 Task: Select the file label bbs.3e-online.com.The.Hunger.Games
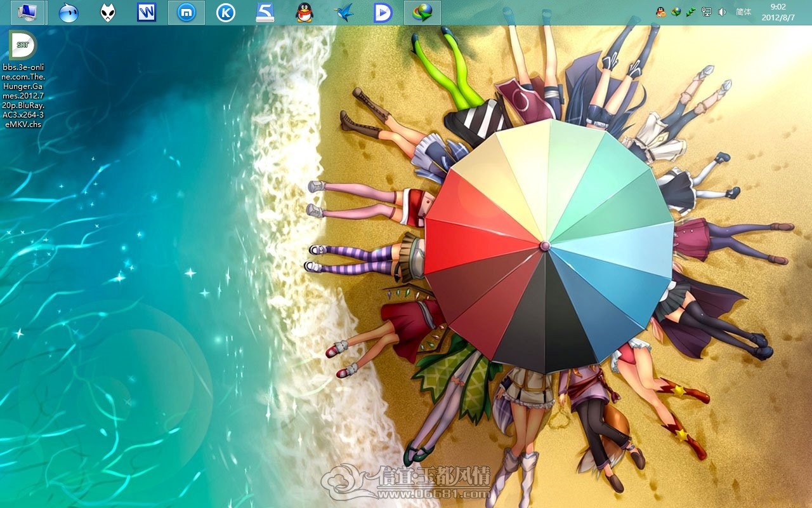tap(23, 95)
